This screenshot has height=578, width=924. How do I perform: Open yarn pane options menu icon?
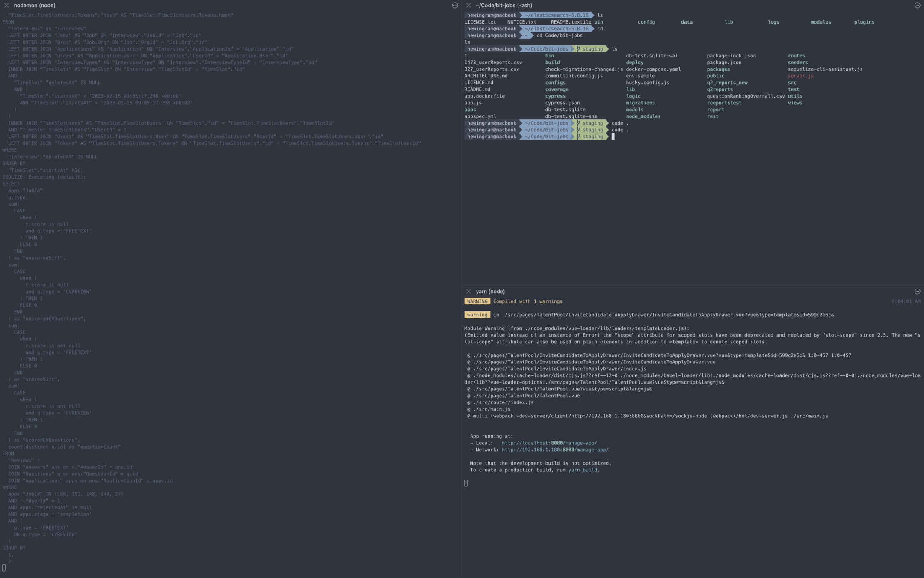(917, 292)
